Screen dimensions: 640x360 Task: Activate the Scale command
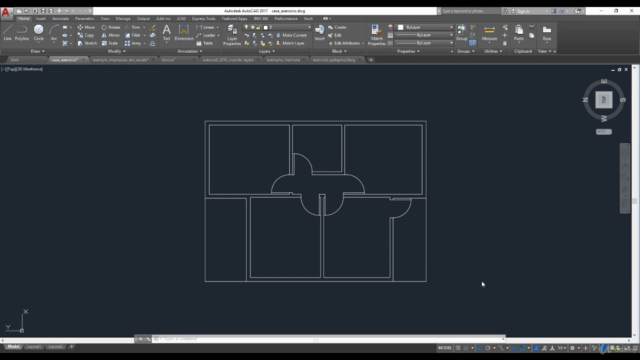[110, 43]
